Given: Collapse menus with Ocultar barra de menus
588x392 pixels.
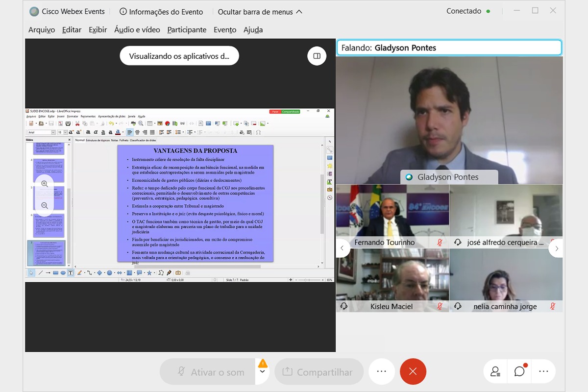Looking at the screenshot, I should [x=260, y=12].
